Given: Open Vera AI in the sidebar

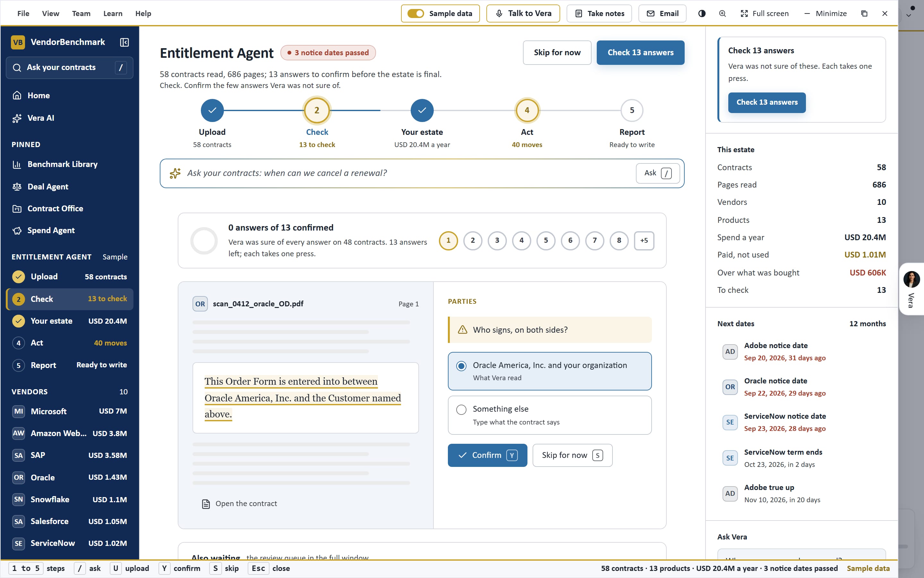Looking at the screenshot, I should point(70,118).
